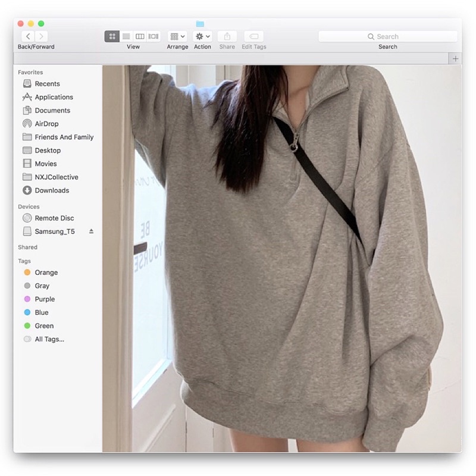Add a new tab with plus button
This screenshot has width=476, height=476.
(x=455, y=58)
